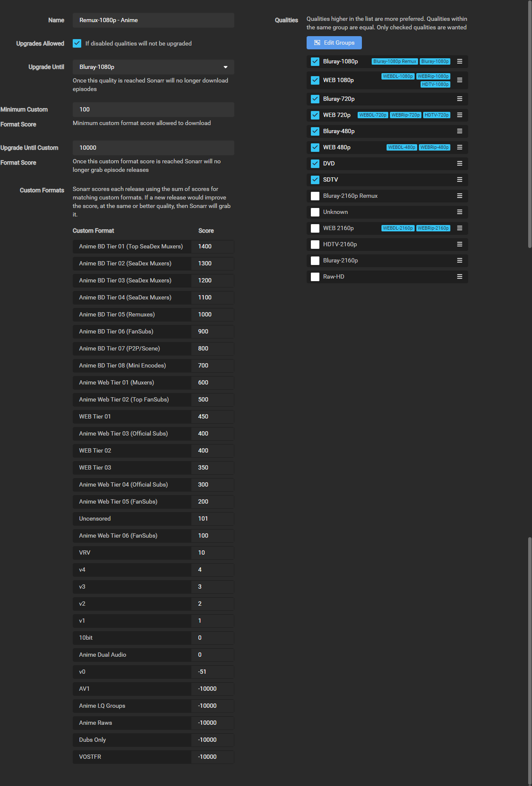This screenshot has width=532, height=786.
Task: Click the drag handle for Raw-HD quality
Action: pyautogui.click(x=459, y=277)
